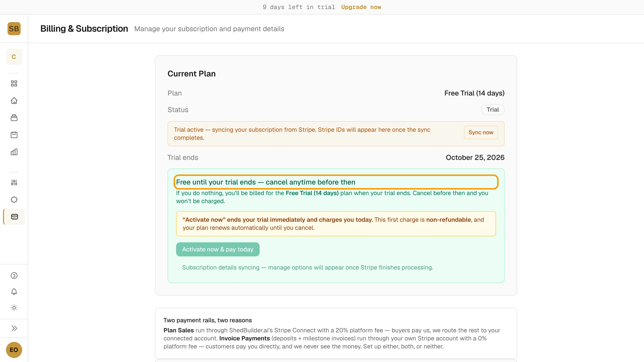Viewport: 644px width, 362px height.
Task: Click the Sync now button
Action: click(481, 132)
